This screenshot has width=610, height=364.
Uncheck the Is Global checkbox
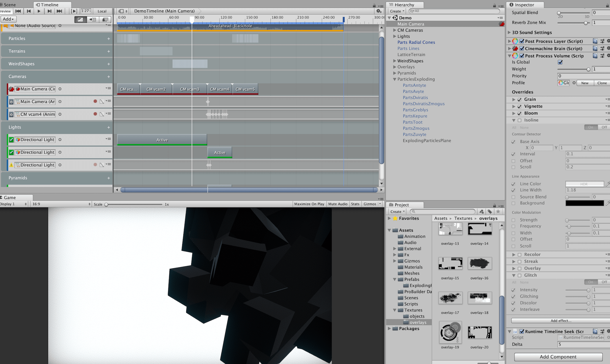point(560,62)
